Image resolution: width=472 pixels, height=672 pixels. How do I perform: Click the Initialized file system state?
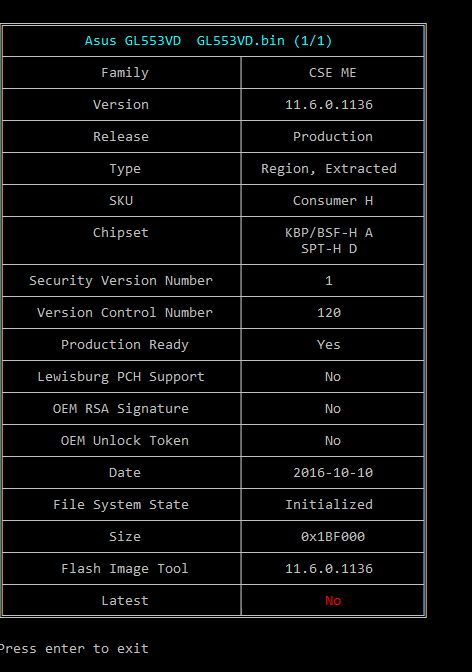coord(329,504)
